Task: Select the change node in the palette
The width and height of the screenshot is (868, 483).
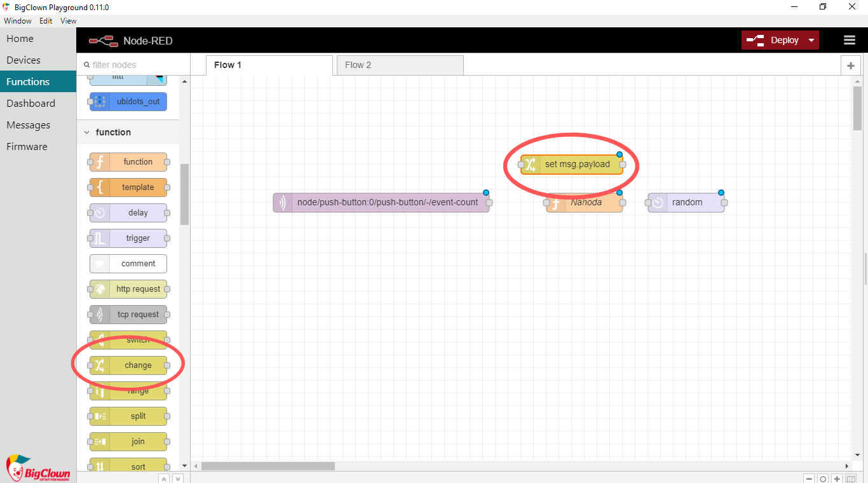Action: [128, 365]
